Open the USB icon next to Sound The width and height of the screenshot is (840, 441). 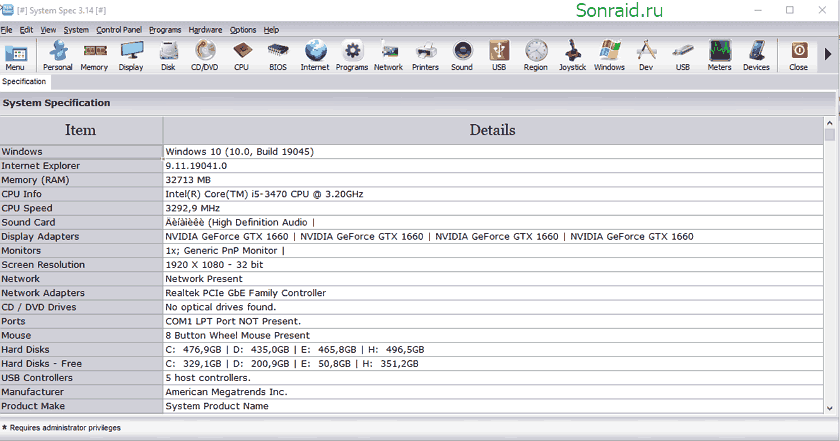(x=499, y=56)
